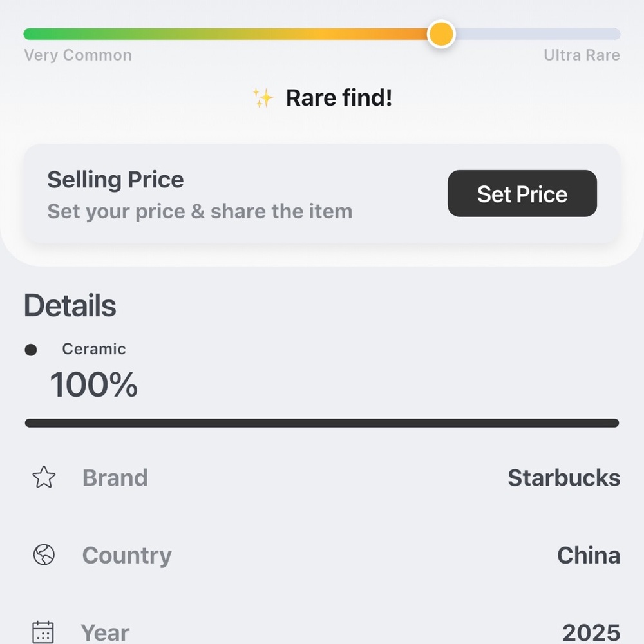The width and height of the screenshot is (644, 644).
Task: Click the black Ceramic bullet dot
Action: click(31, 350)
